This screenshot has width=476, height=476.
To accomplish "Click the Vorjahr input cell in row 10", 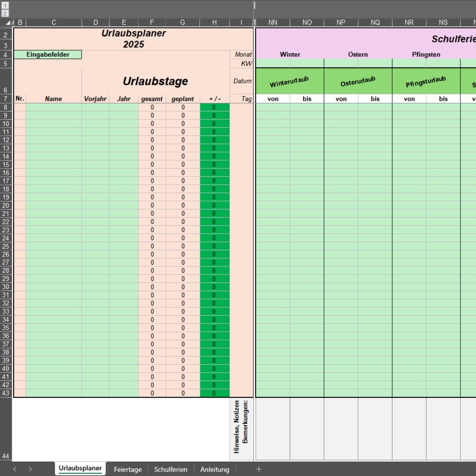I will tap(95, 124).
